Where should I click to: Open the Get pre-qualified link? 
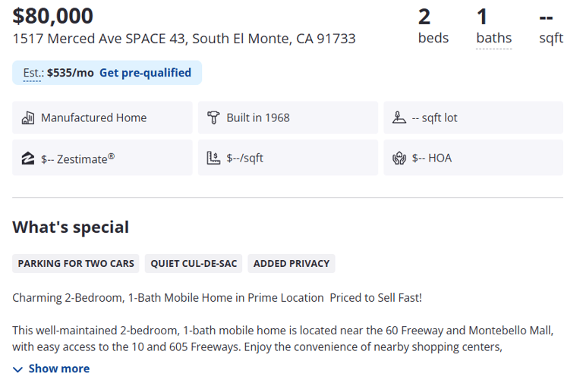[x=146, y=73]
